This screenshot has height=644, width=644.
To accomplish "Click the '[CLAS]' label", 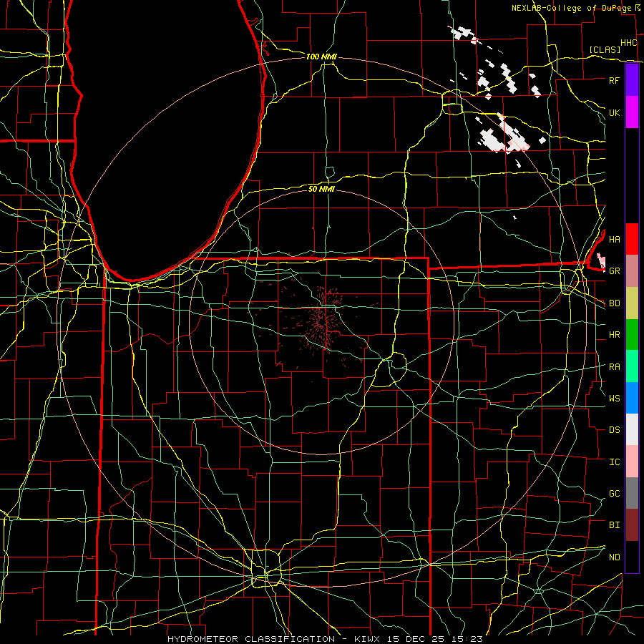I will [x=605, y=49].
